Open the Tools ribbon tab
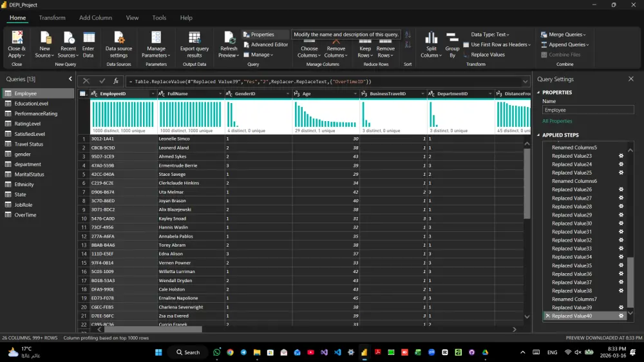Viewport: 644px width, 362px height. coord(159,17)
